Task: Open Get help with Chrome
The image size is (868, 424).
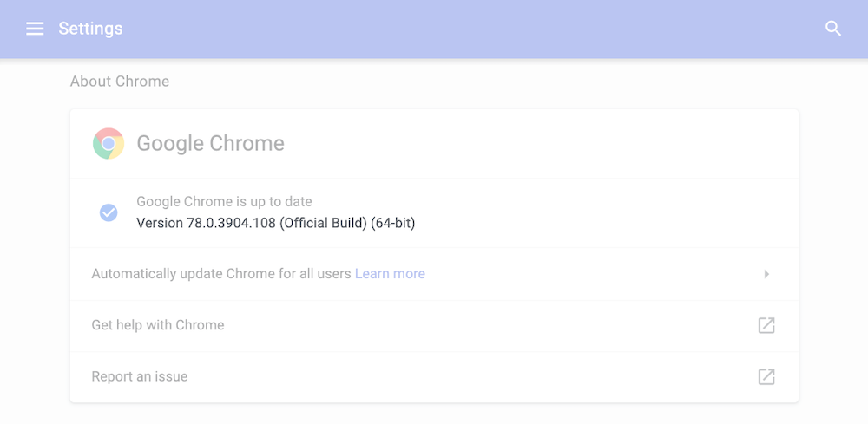Action: coord(434,325)
